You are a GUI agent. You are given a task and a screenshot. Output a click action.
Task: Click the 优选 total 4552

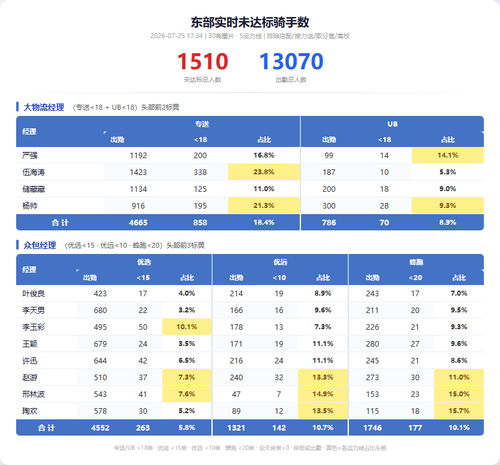pos(100,428)
